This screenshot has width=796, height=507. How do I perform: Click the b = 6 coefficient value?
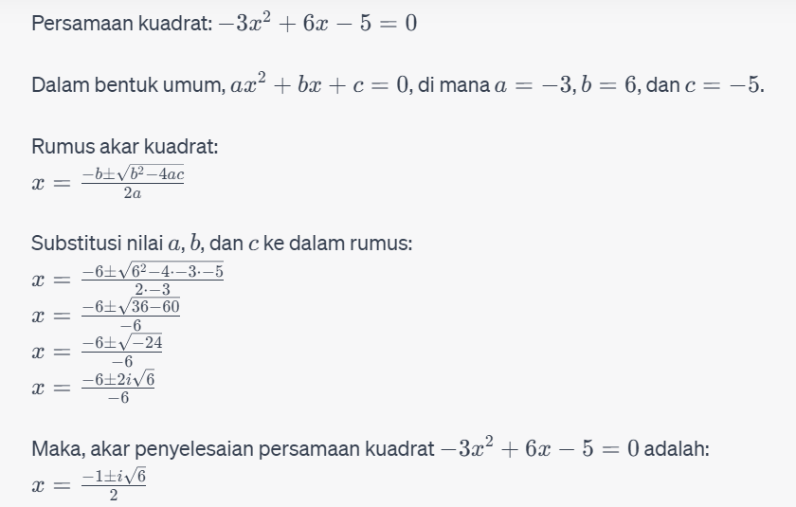coord(609,85)
